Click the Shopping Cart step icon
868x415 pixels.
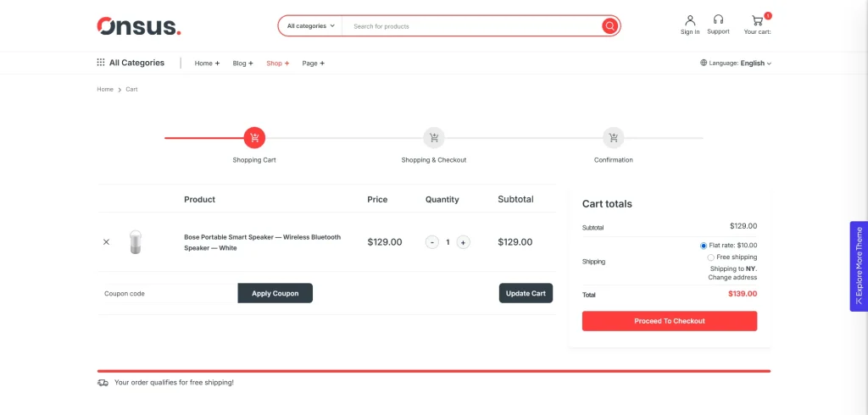point(254,138)
